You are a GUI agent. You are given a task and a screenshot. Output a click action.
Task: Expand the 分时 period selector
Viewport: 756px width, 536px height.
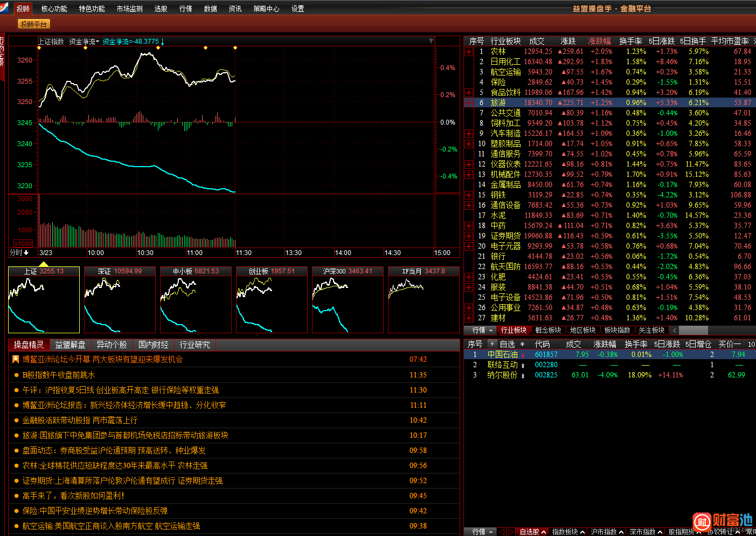click(20, 252)
